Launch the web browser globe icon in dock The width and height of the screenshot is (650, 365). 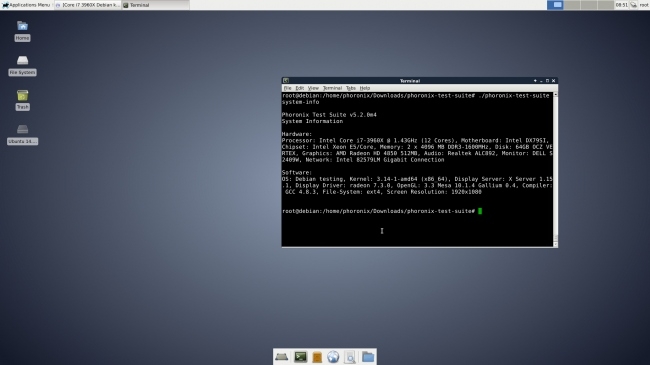coord(333,357)
